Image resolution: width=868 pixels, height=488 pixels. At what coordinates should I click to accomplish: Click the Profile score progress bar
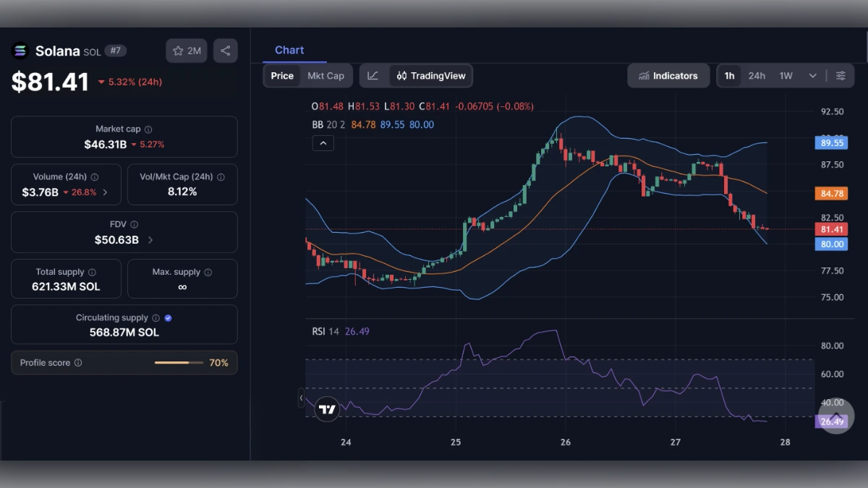point(179,362)
